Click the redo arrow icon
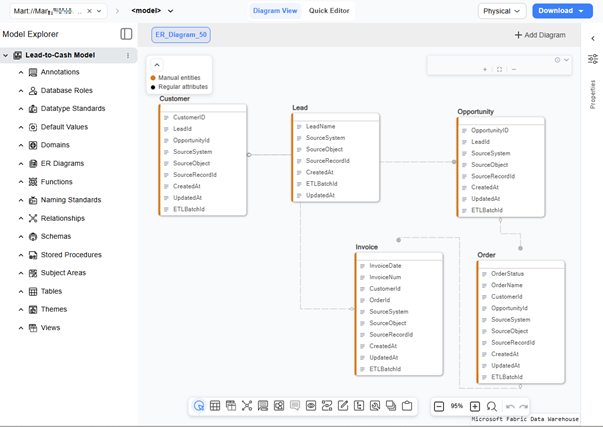This screenshot has width=603, height=427. 523,406
